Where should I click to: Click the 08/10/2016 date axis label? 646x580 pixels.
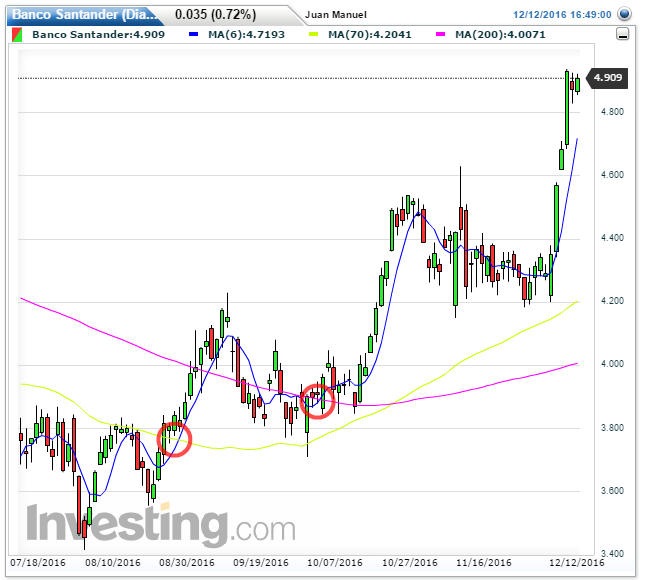coord(112,563)
